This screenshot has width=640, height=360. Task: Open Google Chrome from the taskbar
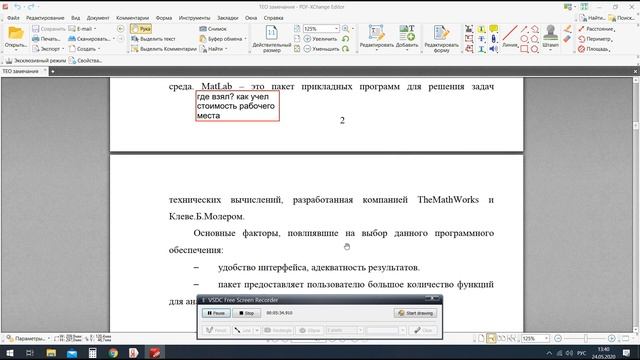pyautogui.click(x=113, y=353)
